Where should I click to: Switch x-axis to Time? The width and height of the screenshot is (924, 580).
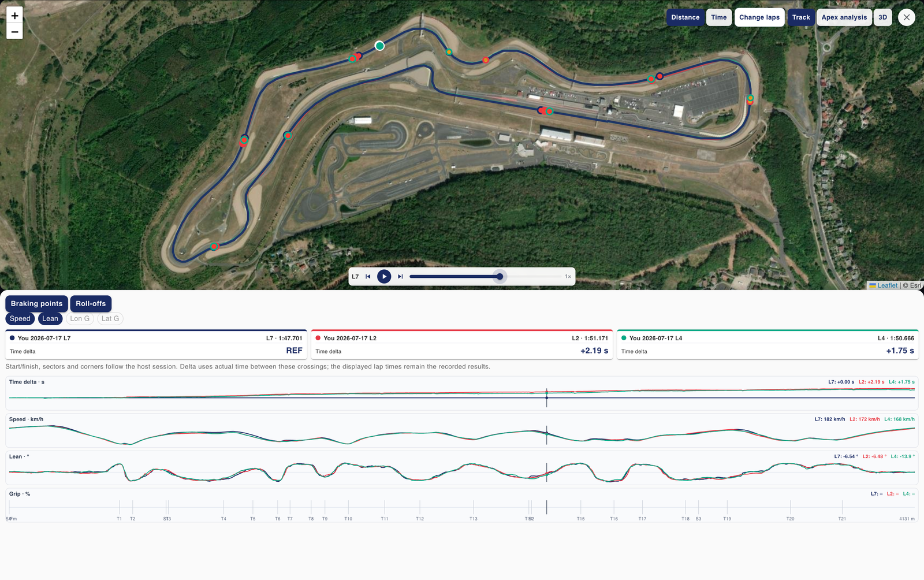[x=719, y=17]
